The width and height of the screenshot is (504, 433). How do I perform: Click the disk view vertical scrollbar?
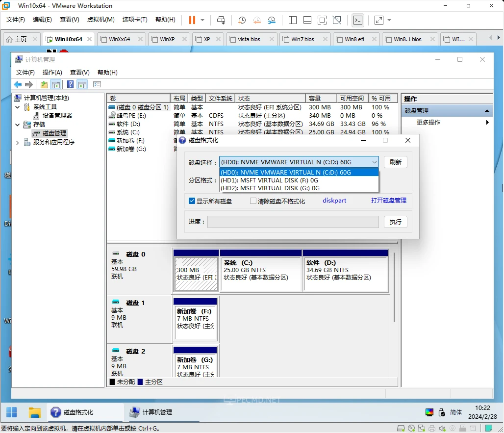click(394, 288)
